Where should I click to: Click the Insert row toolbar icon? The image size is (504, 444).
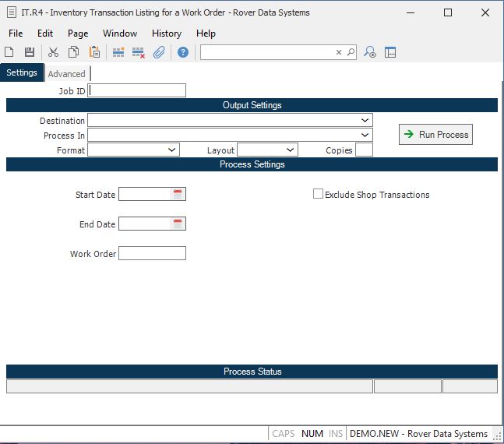pos(118,52)
